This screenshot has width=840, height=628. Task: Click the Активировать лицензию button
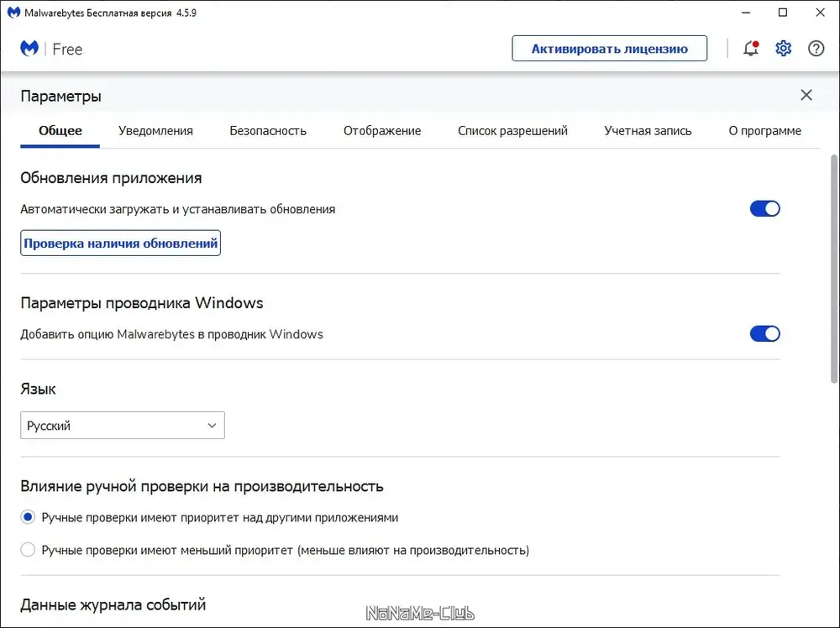609,49
